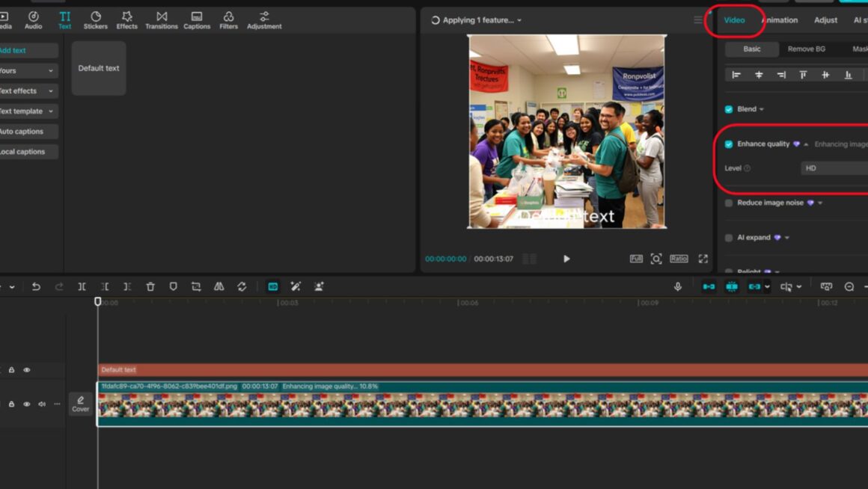The image size is (868, 489).
Task: Hide the main video track
Action: click(x=27, y=404)
